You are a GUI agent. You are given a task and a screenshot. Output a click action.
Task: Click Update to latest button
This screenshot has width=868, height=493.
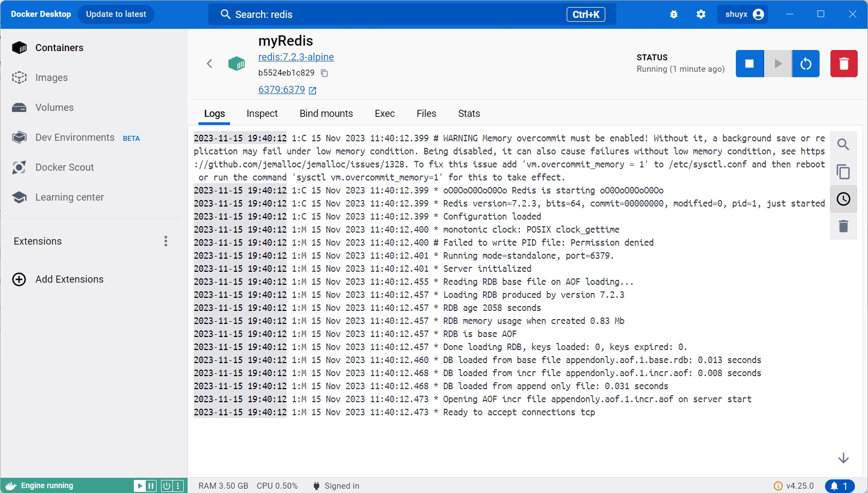116,14
